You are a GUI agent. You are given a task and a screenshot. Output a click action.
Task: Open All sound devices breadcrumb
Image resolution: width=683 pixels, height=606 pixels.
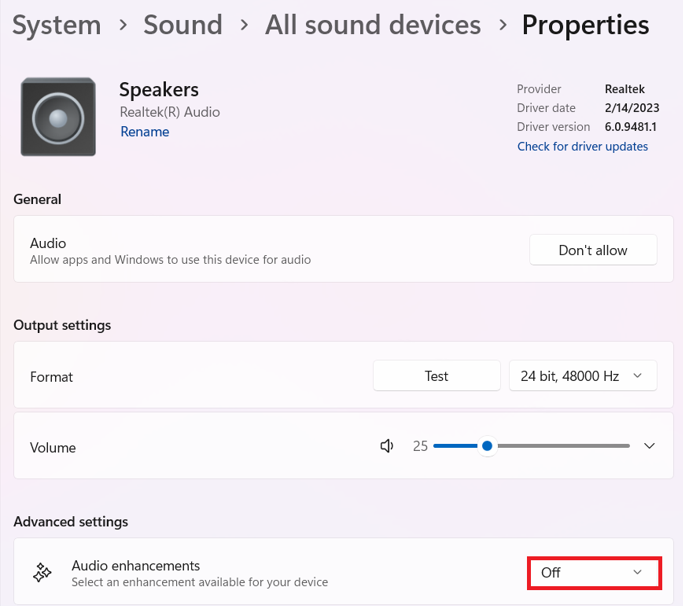tap(372, 25)
